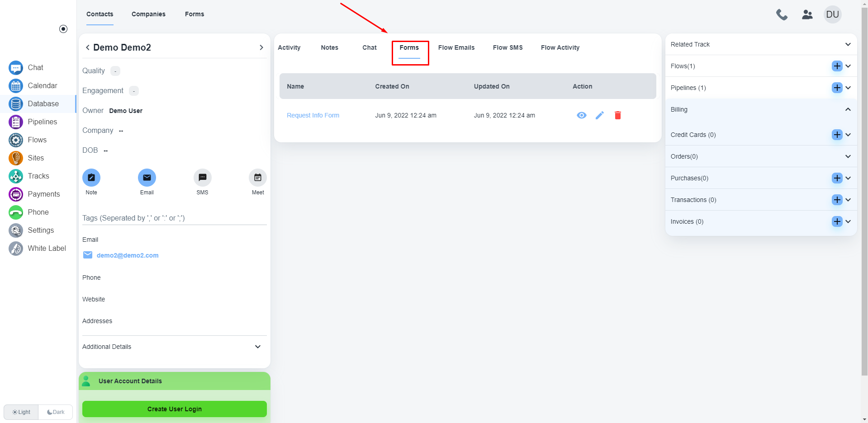Switch to the Flow Emails tab

[456, 47]
